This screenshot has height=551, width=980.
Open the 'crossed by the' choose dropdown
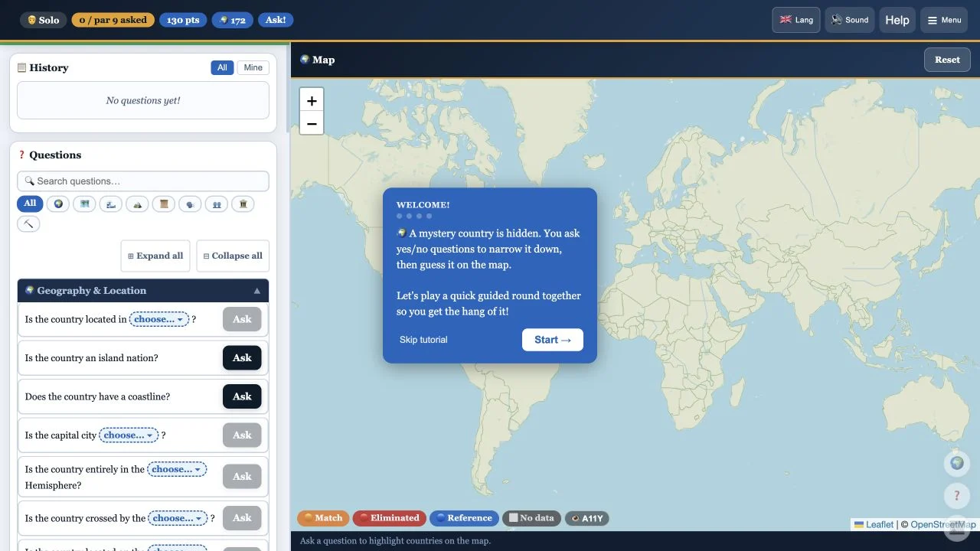coord(178,518)
